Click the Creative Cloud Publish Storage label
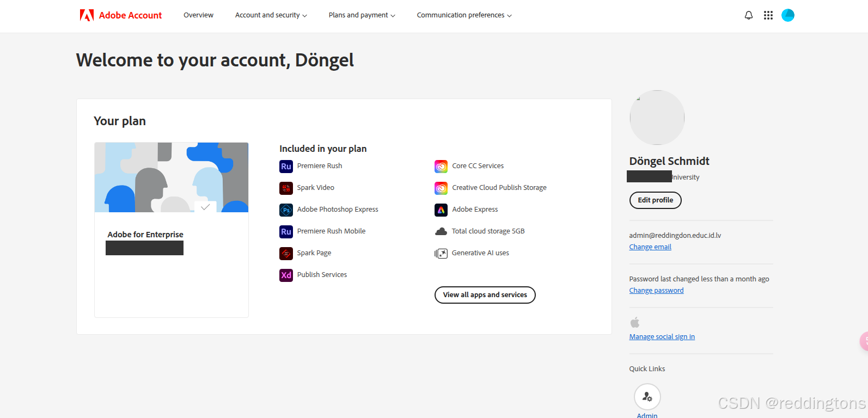Image resolution: width=868 pixels, height=418 pixels. click(499, 188)
